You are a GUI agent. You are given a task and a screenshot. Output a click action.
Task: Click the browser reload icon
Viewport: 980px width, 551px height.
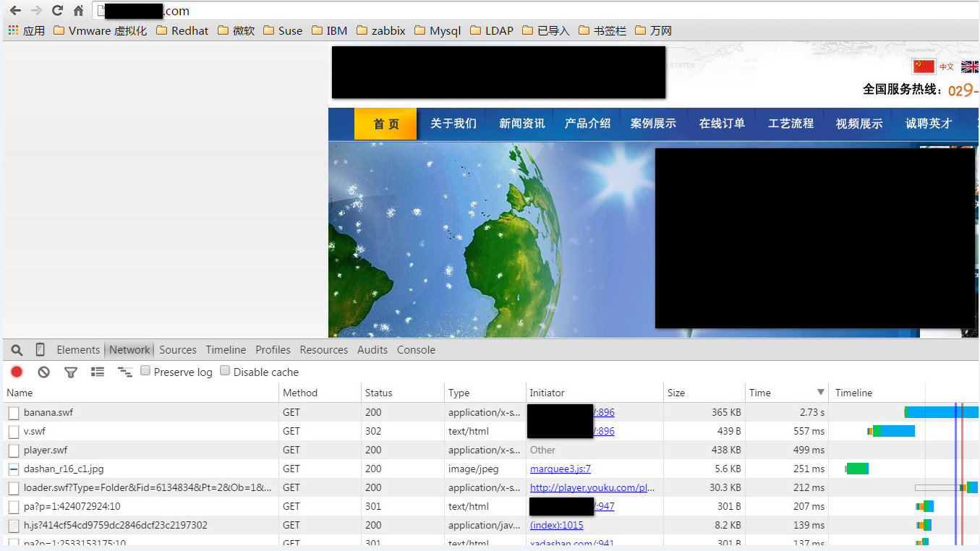[57, 11]
